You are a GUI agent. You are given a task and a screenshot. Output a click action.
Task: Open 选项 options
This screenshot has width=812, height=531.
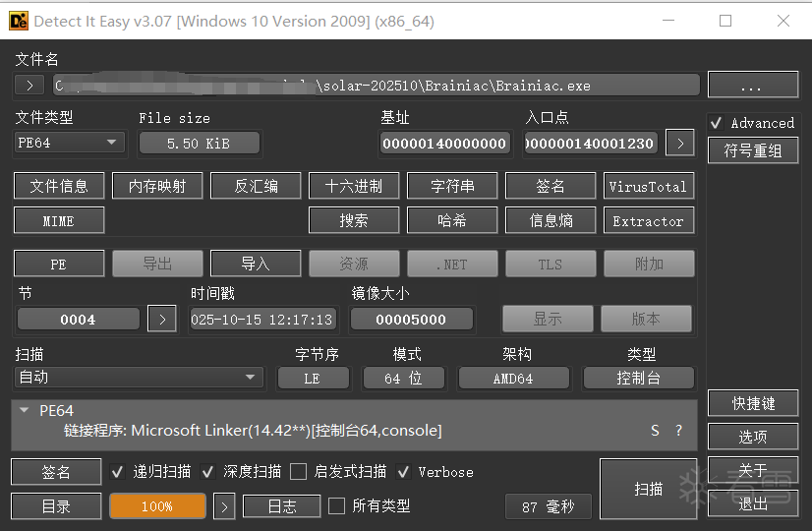(x=752, y=437)
